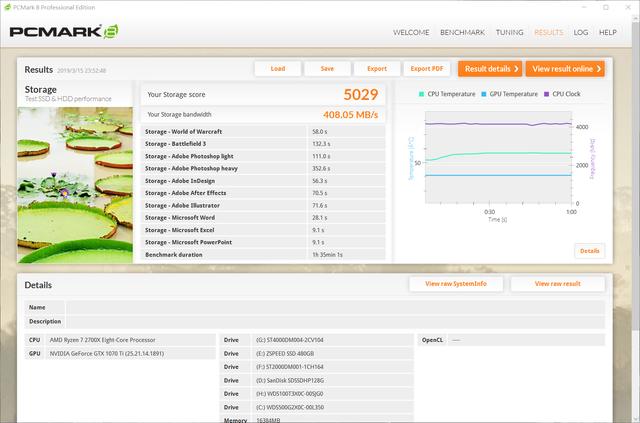Select Storage - Microsoft Excel row
The image size is (640, 423).
pyautogui.click(x=263, y=230)
